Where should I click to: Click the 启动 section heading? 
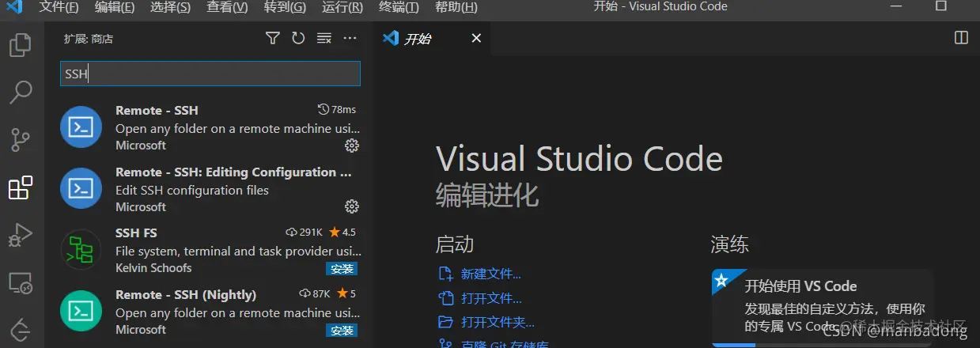click(x=455, y=244)
